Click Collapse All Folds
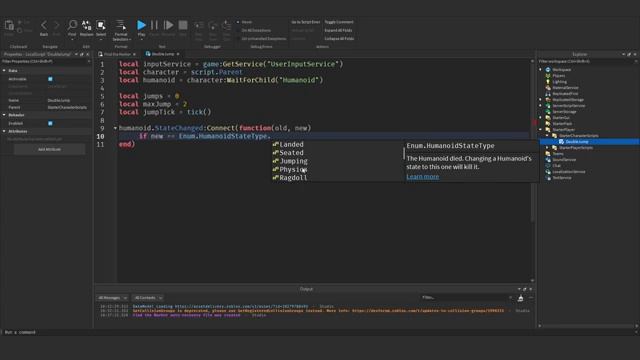This screenshot has width=640, height=360. tap(339, 39)
